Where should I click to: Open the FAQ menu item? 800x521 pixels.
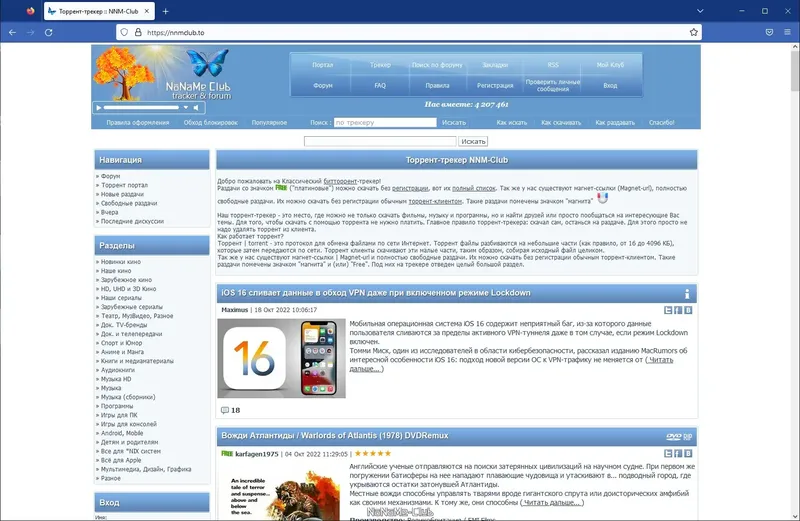point(380,86)
